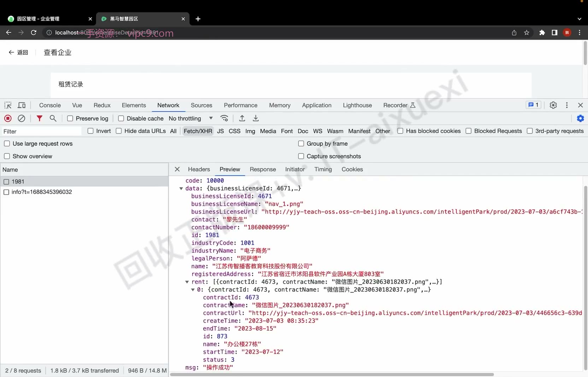The image size is (588, 377).
Task: Open DevTools more options menu
Action: tap(567, 105)
